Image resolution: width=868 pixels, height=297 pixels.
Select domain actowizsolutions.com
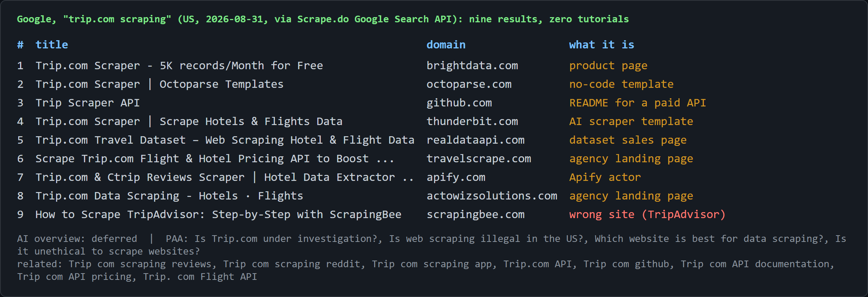pos(492,196)
